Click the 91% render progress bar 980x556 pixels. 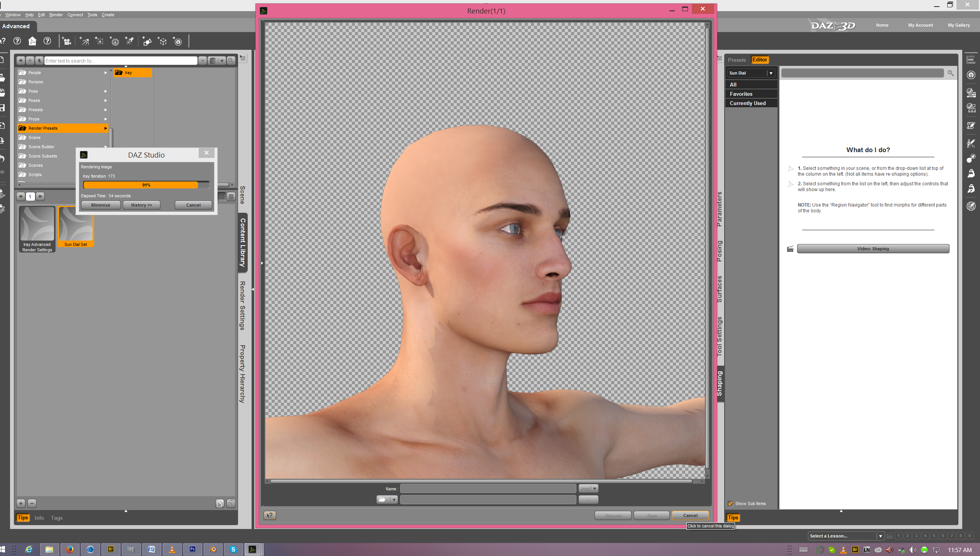tap(146, 185)
